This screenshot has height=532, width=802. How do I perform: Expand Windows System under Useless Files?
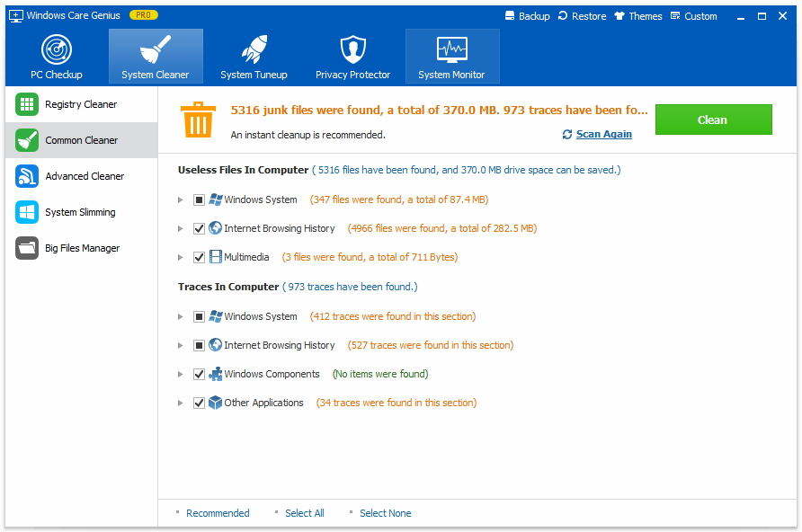pos(180,199)
